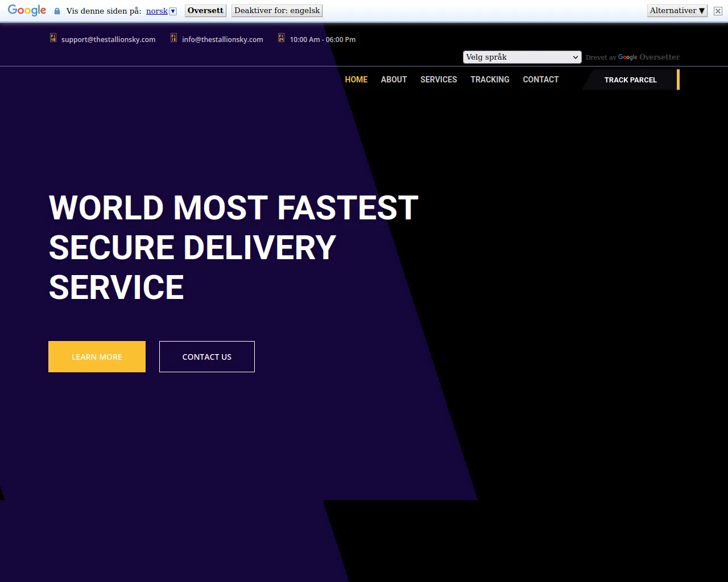Click the support@thestallionsky.com email text
The width and height of the screenshot is (728, 582).
pyautogui.click(x=108, y=40)
